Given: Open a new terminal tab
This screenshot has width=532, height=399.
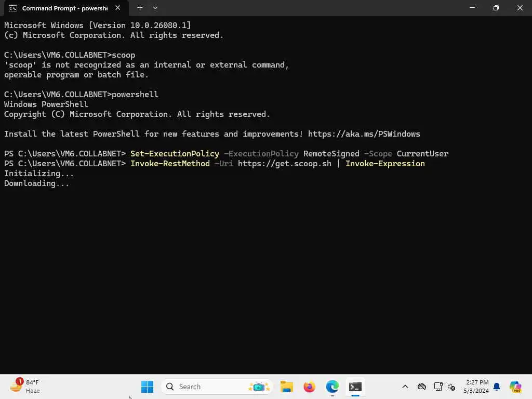Looking at the screenshot, I should (x=140, y=8).
